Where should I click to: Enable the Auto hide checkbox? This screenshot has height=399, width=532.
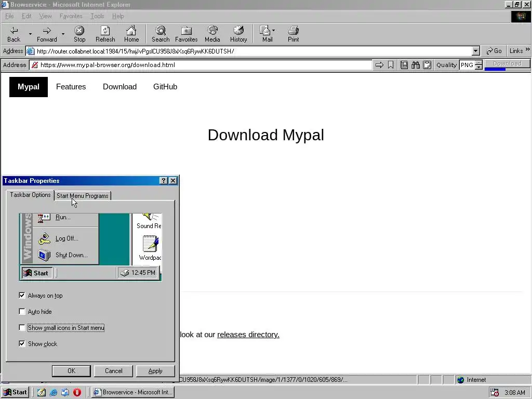tap(22, 312)
